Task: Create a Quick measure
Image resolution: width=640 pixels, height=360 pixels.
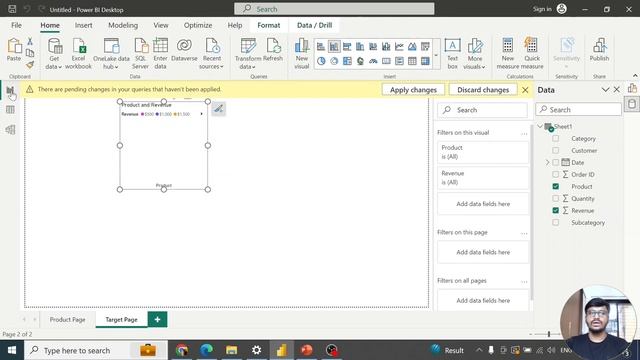Action: (x=532, y=53)
